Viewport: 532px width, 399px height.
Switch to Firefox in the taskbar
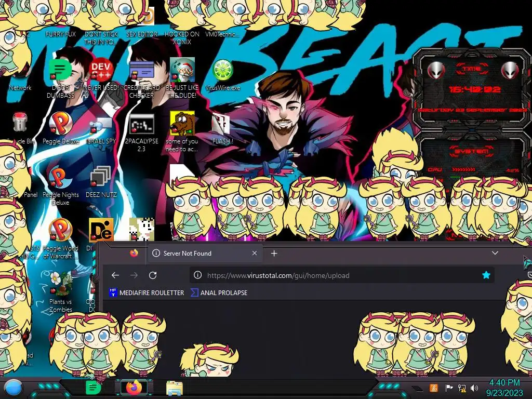tap(134, 388)
